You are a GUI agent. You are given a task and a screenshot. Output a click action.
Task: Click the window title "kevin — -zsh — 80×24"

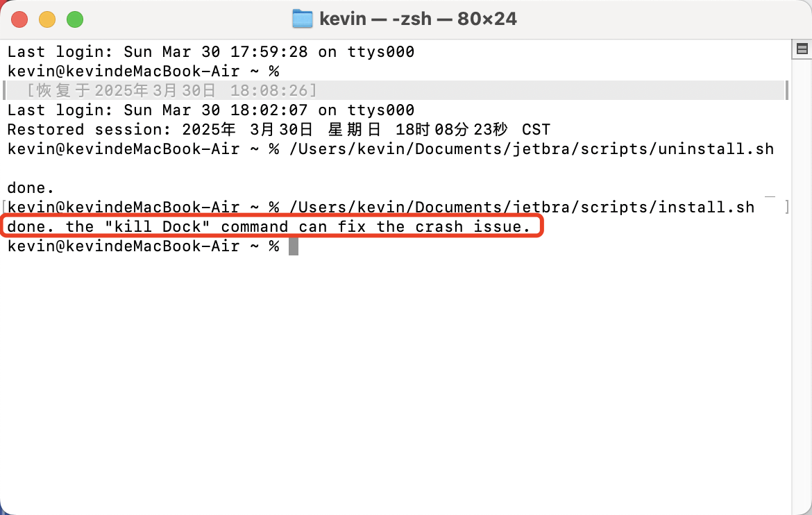tap(418, 19)
